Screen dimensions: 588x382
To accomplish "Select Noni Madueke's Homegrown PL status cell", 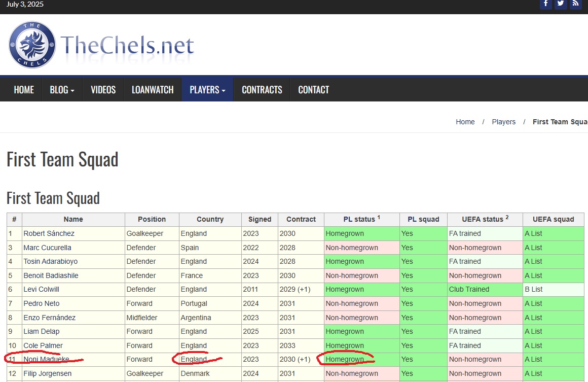I will pos(361,360).
